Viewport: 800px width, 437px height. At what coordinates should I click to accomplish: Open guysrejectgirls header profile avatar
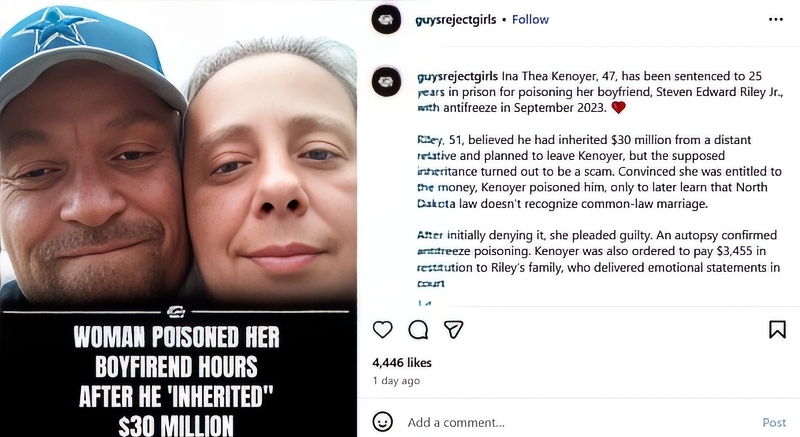point(386,19)
